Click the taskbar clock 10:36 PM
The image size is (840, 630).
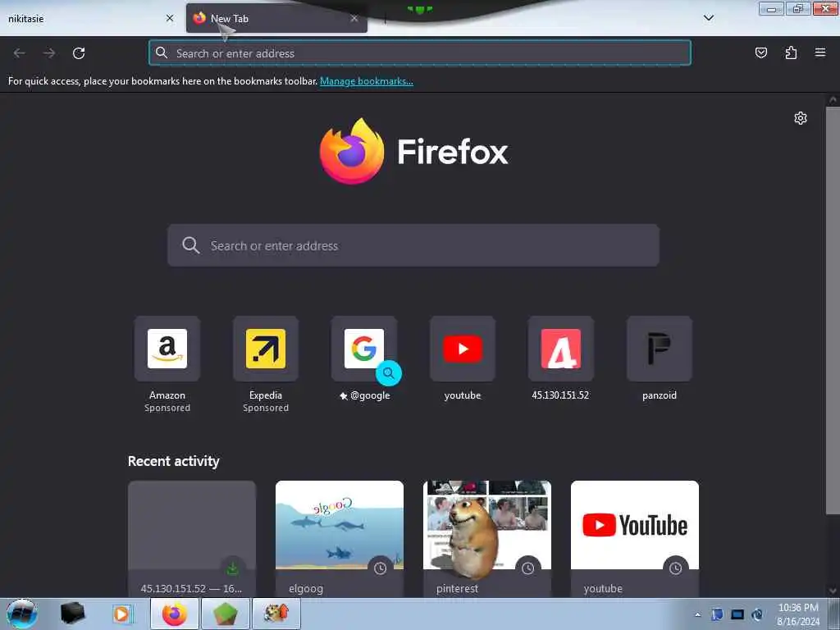pyautogui.click(x=798, y=608)
